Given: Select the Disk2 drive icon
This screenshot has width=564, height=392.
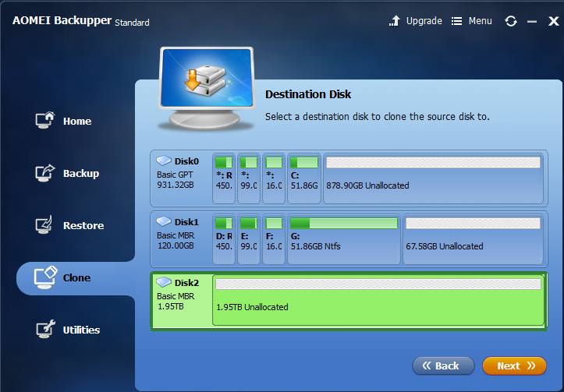Looking at the screenshot, I should [x=164, y=282].
